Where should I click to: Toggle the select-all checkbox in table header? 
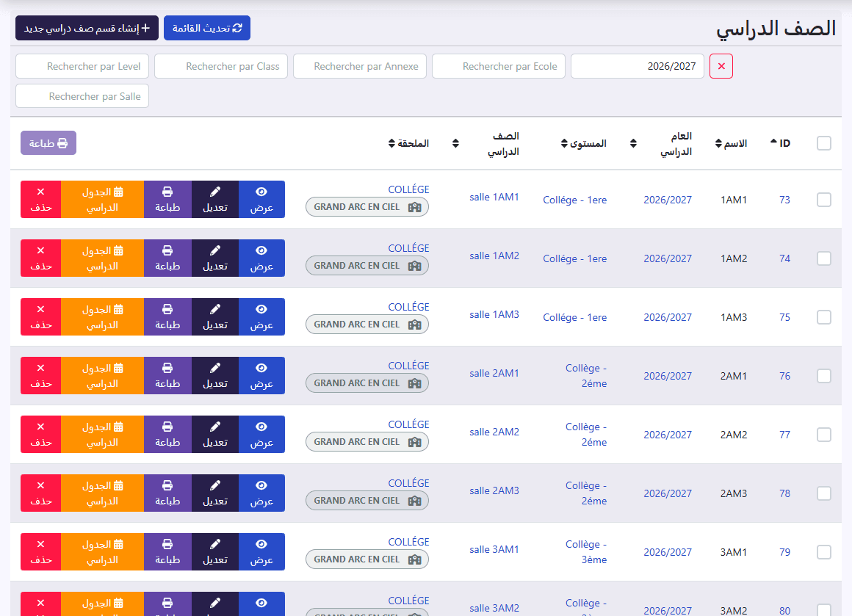pyautogui.click(x=824, y=143)
